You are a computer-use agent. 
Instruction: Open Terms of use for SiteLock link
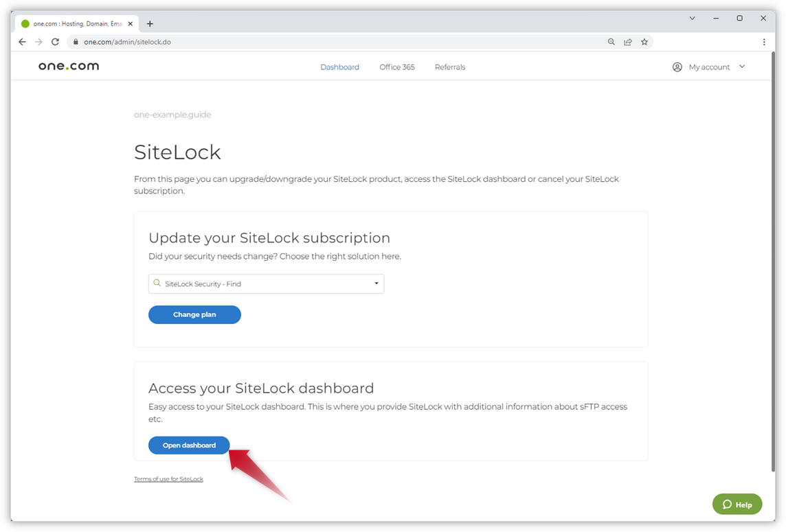click(x=168, y=479)
